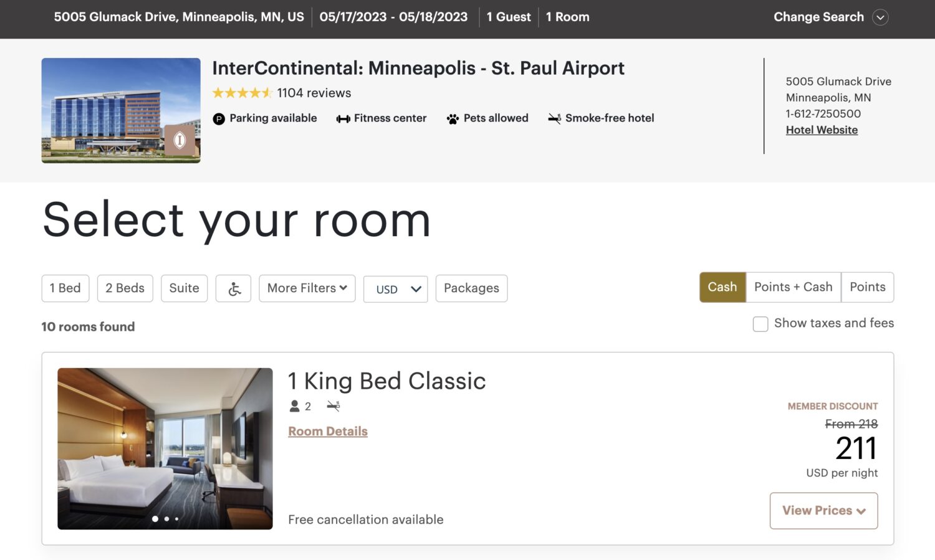The height and width of the screenshot is (560, 935).
Task: Select the wheelchair accessibility filter icon
Action: coord(233,288)
